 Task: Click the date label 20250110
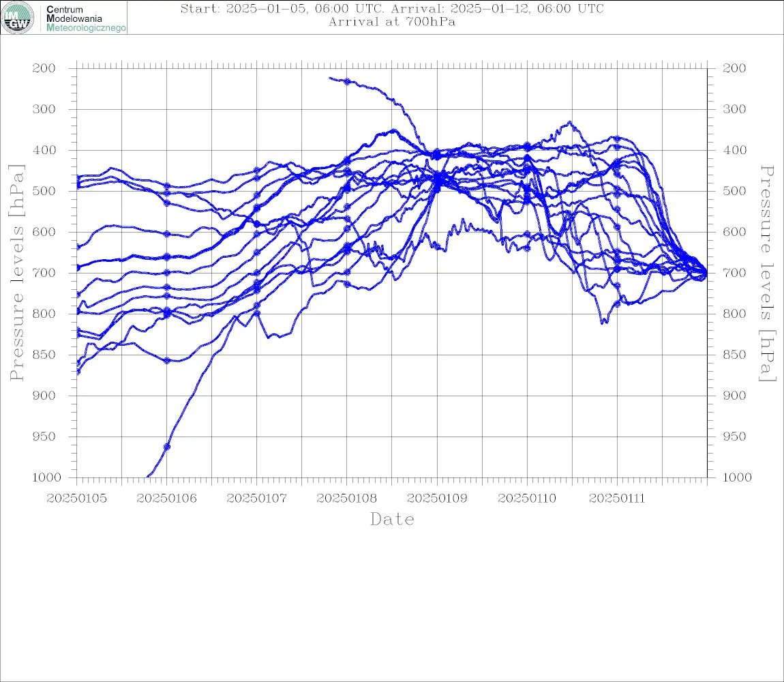coord(527,499)
